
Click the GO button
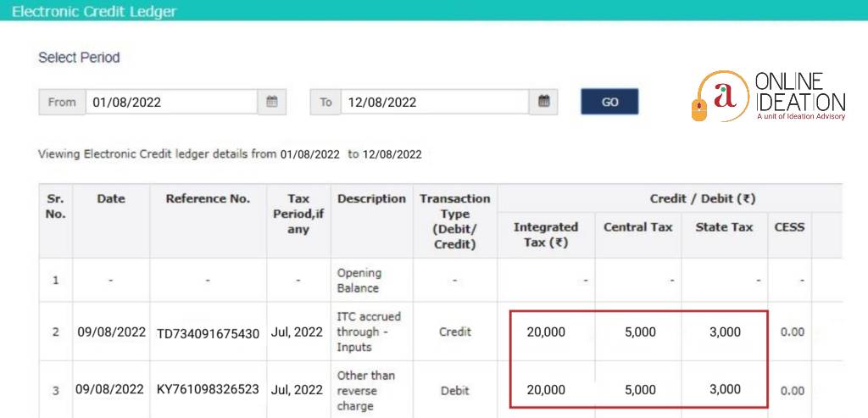click(609, 102)
